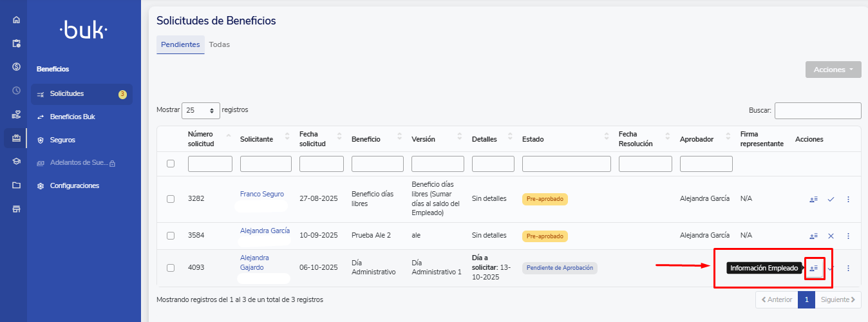Expand the Mostrar 25 registros selector
Viewport: 868px width, 322px height.
coord(201,110)
